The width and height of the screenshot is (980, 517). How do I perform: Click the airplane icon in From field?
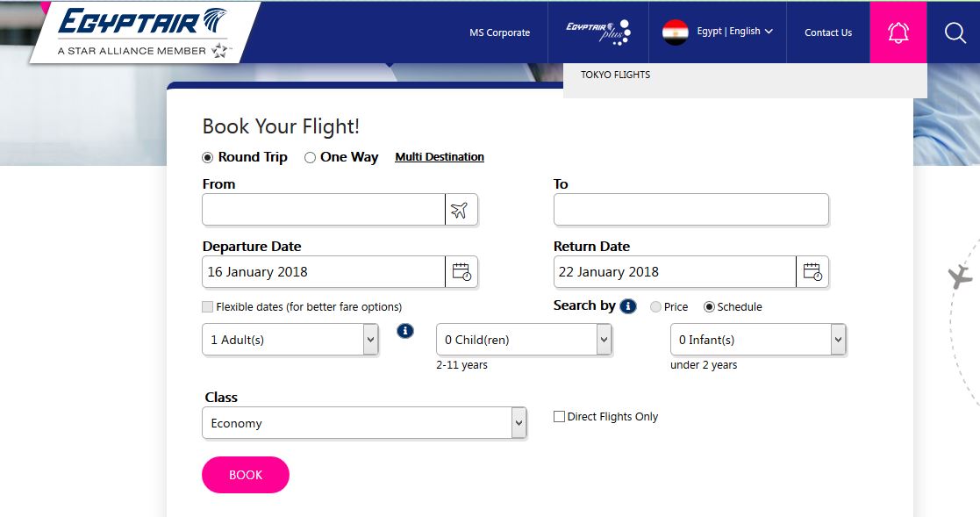tap(461, 210)
